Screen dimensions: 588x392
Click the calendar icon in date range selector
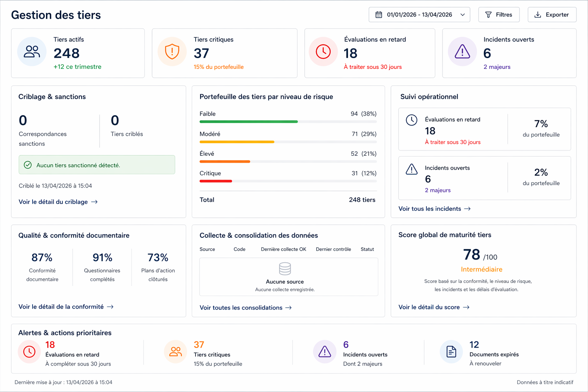tap(379, 15)
